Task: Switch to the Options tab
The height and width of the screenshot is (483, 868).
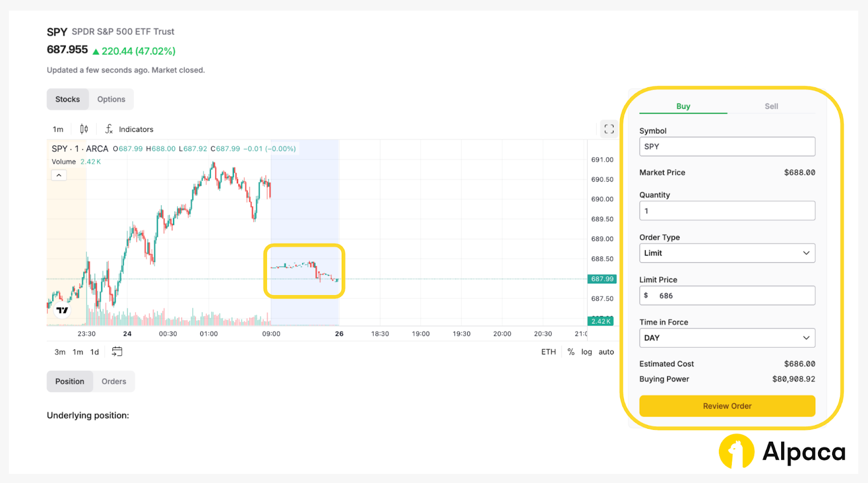Action: pyautogui.click(x=111, y=99)
